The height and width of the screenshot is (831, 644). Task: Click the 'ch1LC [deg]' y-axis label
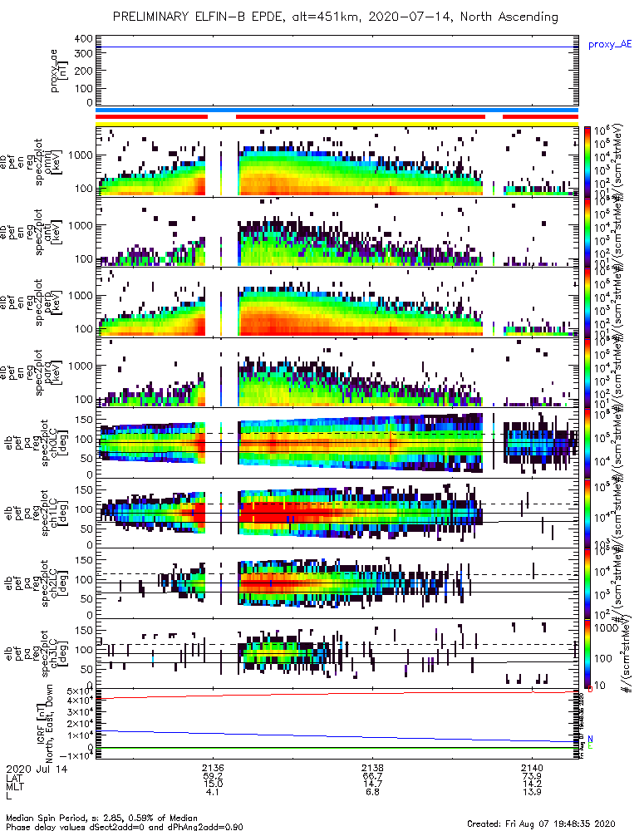62,513
